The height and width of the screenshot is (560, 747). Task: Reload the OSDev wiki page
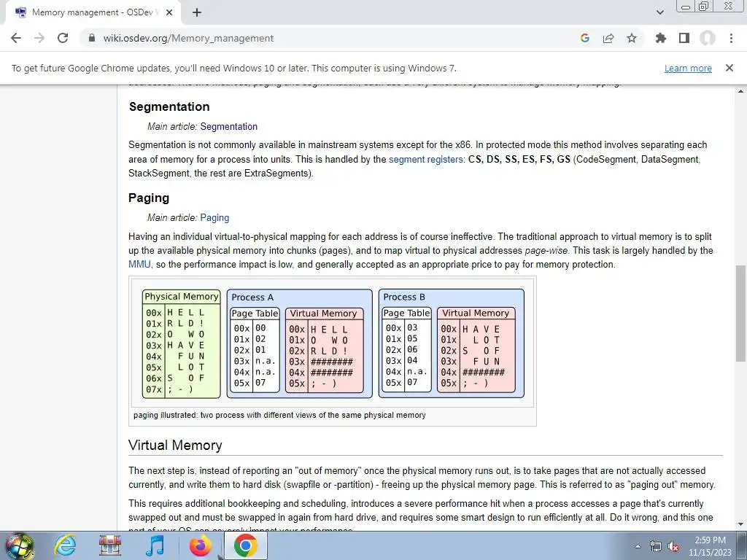tap(63, 38)
